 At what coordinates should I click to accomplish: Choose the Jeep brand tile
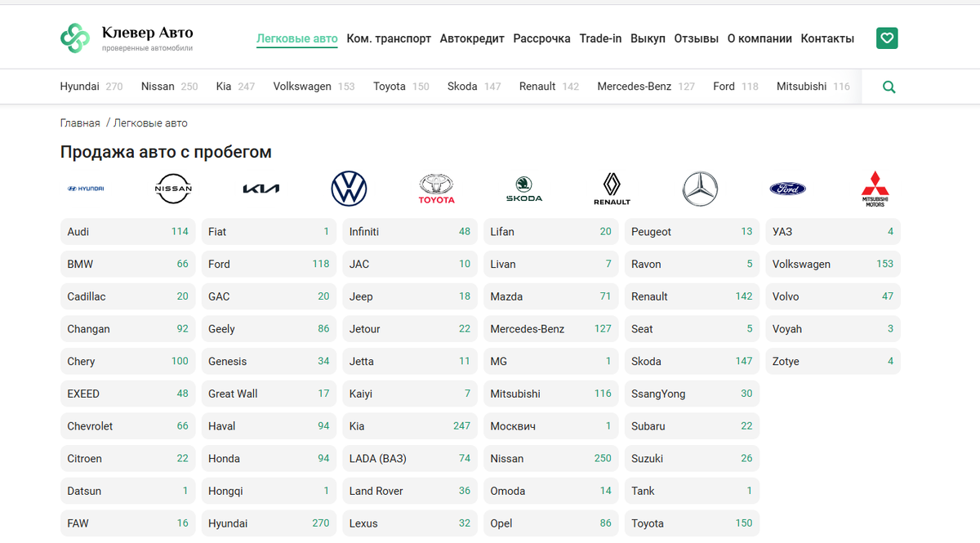pyautogui.click(x=410, y=296)
